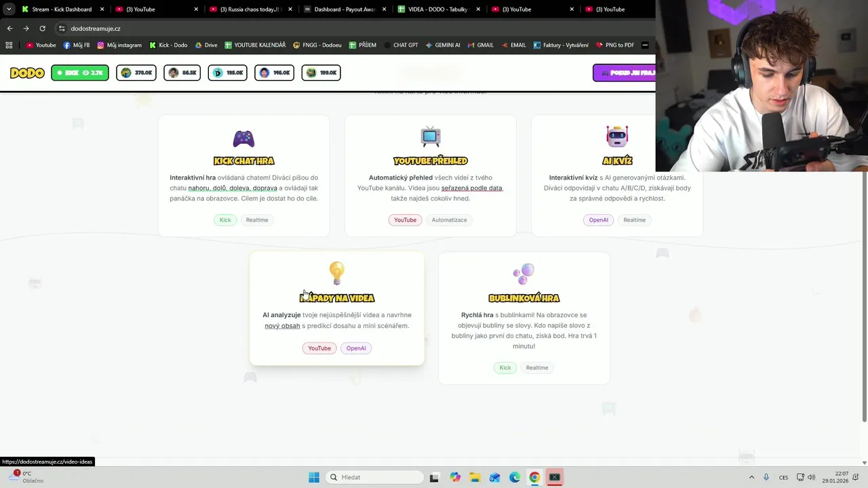Viewport: 868px width, 488px height.
Task: Open the KICK CHAT HRA card title
Action: pyautogui.click(x=243, y=161)
